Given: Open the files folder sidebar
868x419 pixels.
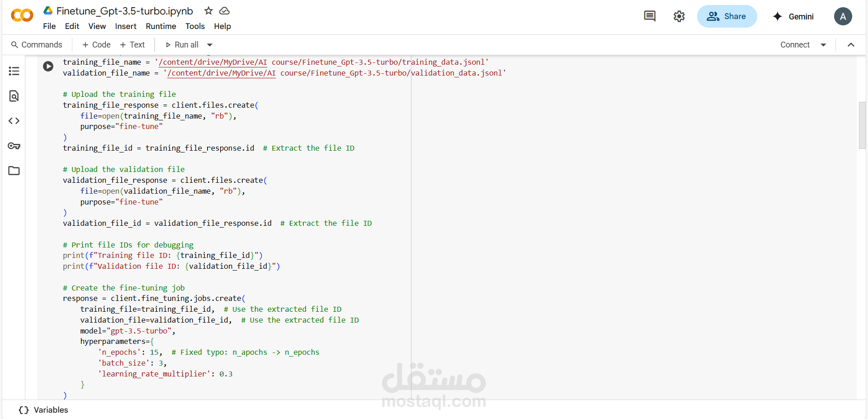Looking at the screenshot, I should point(14,171).
